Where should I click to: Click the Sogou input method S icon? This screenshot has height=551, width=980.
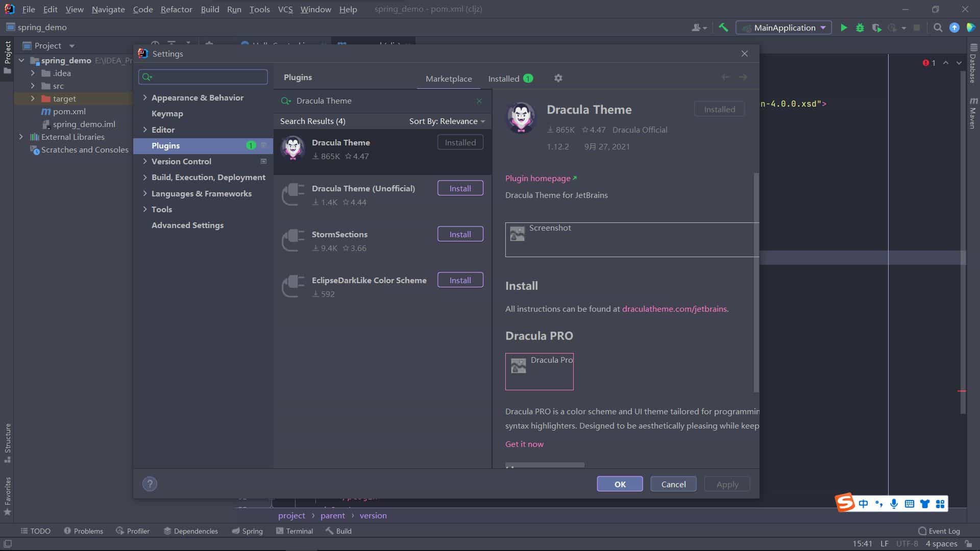[x=845, y=503]
